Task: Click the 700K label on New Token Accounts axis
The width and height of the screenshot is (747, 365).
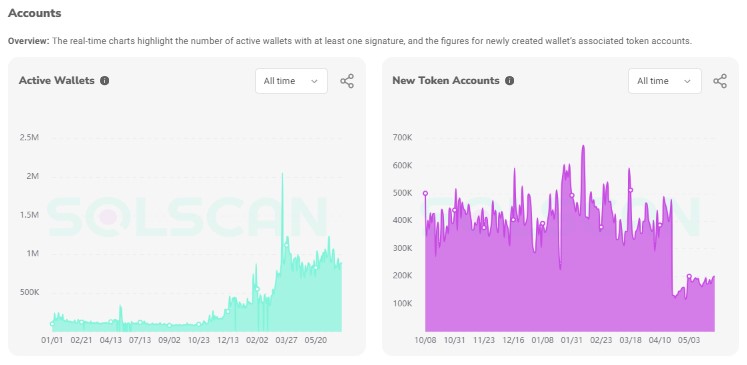Action: [402, 138]
